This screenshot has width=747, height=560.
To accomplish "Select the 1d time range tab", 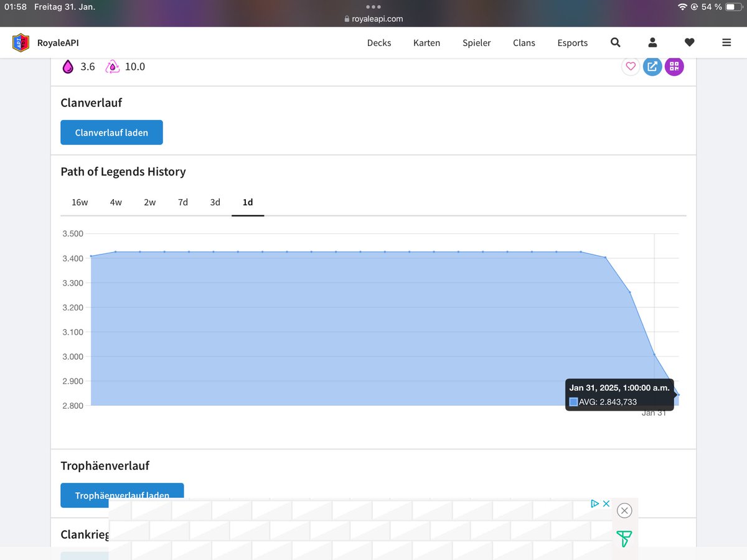I will 248,202.
